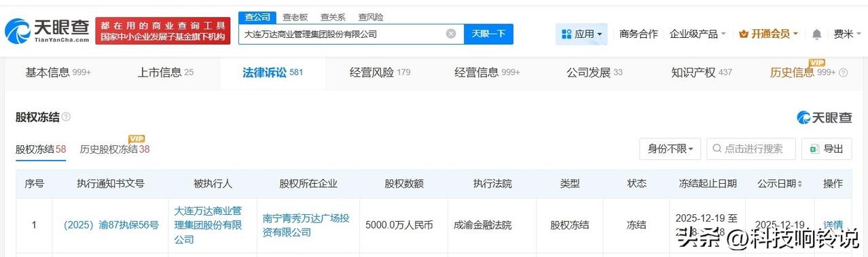Viewport: 868px width, 257px height.
Task: Click the 冻结起止日期 column header
Action: click(x=707, y=184)
